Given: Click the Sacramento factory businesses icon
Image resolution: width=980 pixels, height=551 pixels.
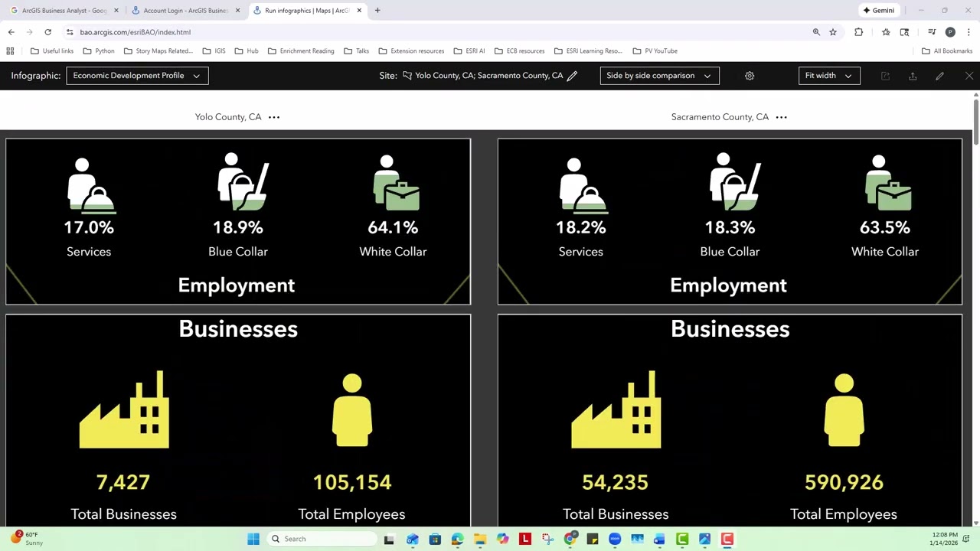Looking at the screenshot, I should point(616,409).
